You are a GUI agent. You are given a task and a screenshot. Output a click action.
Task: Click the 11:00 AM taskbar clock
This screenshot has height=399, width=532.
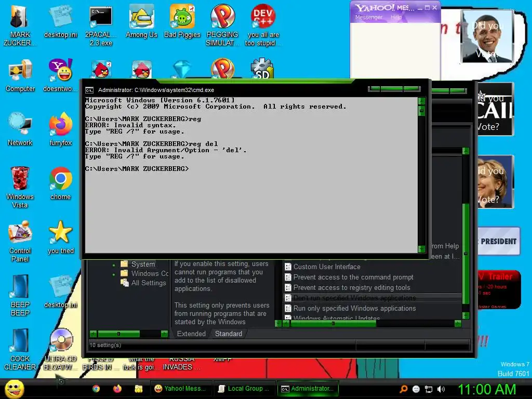(487, 389)
